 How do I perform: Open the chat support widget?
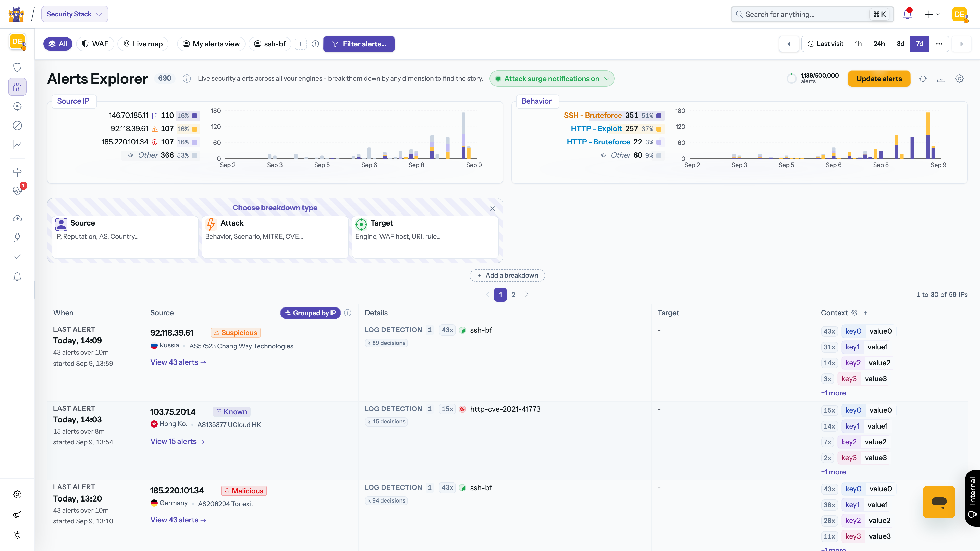pos(939,502)
